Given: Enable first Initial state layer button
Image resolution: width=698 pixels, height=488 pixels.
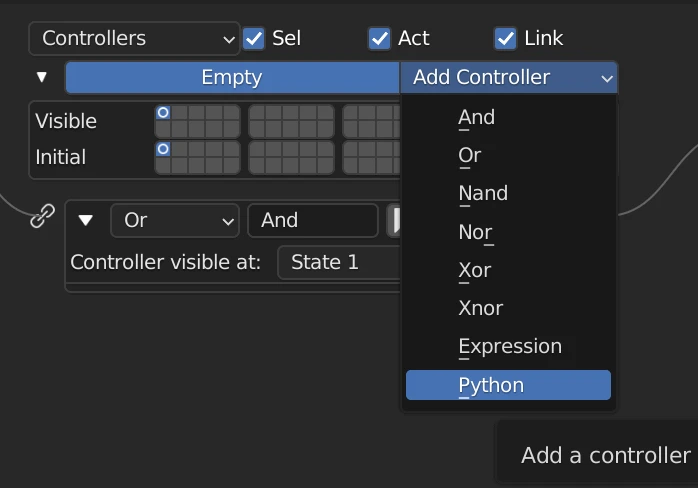Looking at the screenshot, I should coord(163,149).
